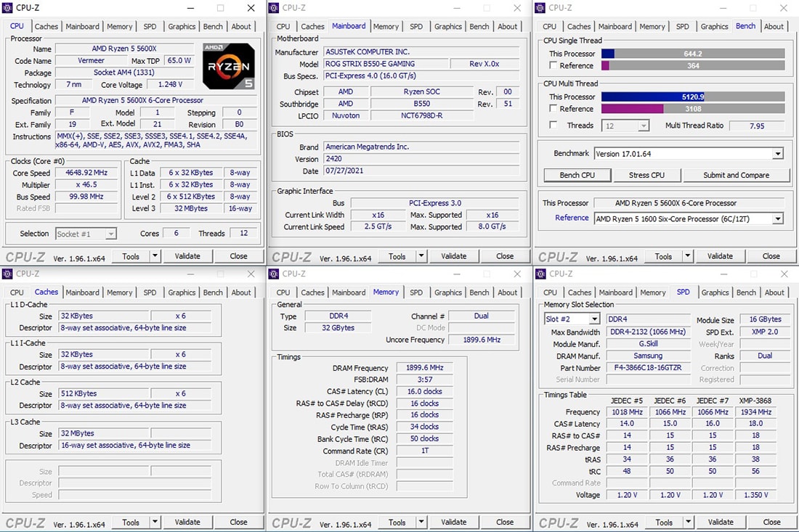Click the Name field AMD Ryzen 5 5600X

coord(124,49)
